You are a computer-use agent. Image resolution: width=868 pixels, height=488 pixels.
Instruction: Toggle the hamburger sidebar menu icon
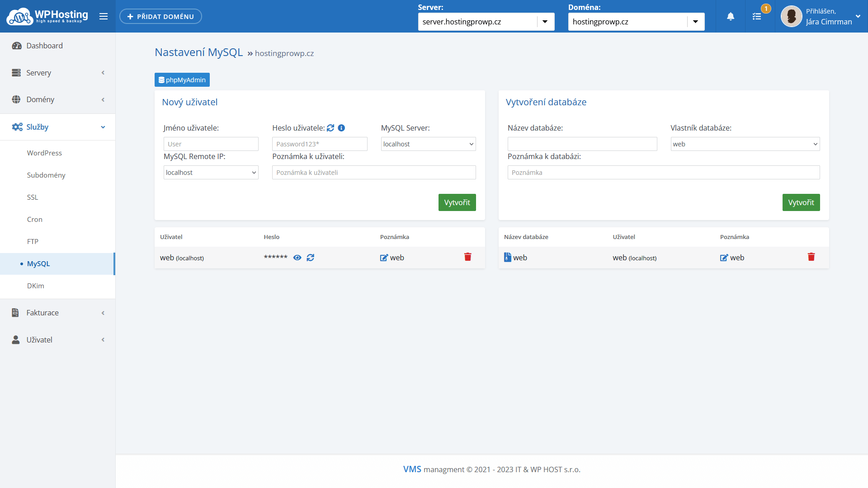tap(104, 17)
